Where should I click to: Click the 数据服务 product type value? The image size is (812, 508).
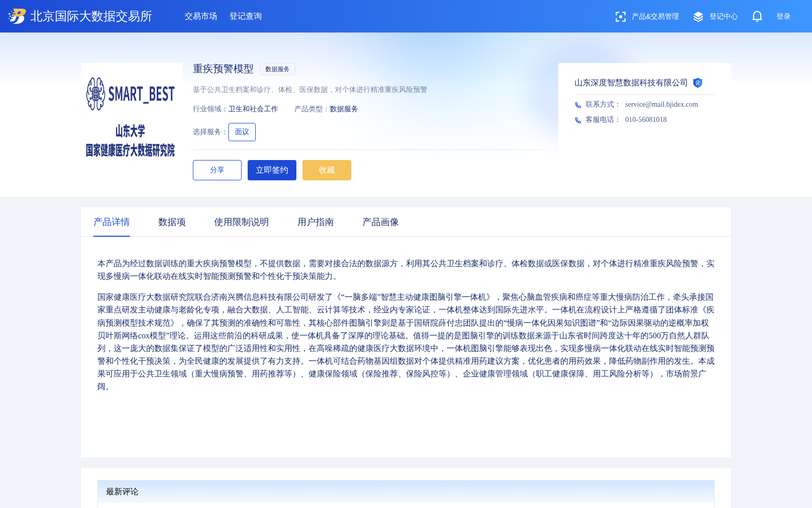point(344,109)
